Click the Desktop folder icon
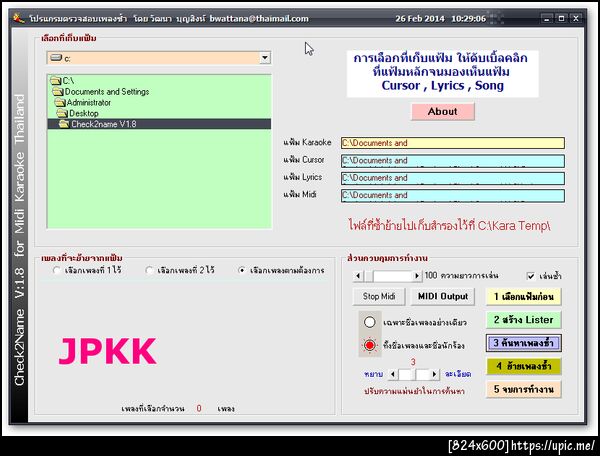600x456 pixels. [62, 113]
